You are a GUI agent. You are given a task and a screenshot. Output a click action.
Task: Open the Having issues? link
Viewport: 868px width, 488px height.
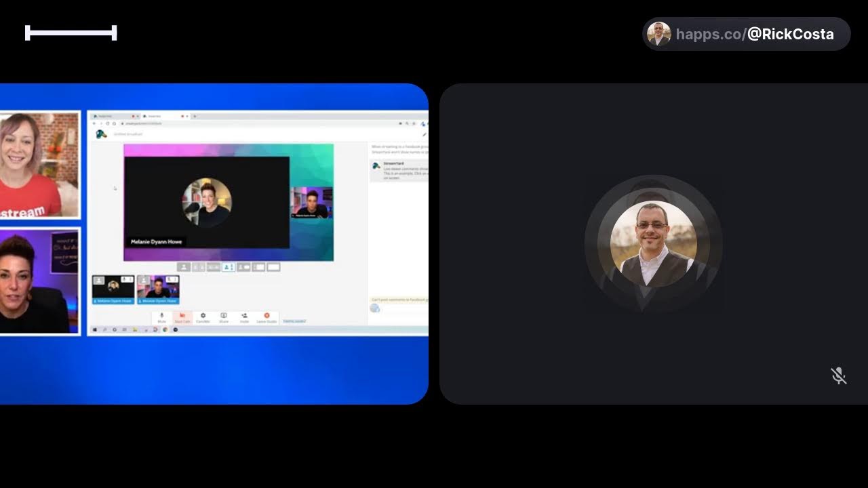[x=294, y=321]
